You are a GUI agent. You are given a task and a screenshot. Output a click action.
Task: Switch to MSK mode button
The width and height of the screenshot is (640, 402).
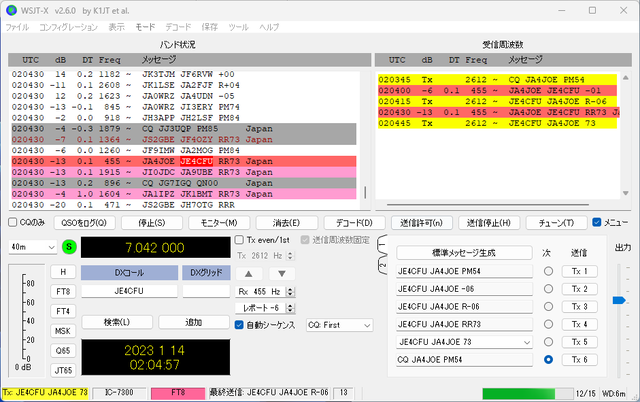click(x=63, y=331)
